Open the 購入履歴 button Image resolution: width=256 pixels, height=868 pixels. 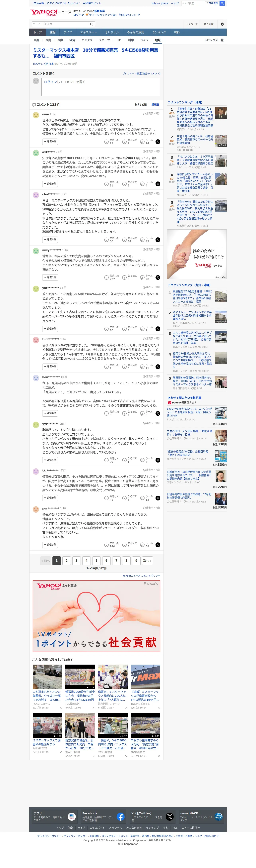(x=209, y=24)
